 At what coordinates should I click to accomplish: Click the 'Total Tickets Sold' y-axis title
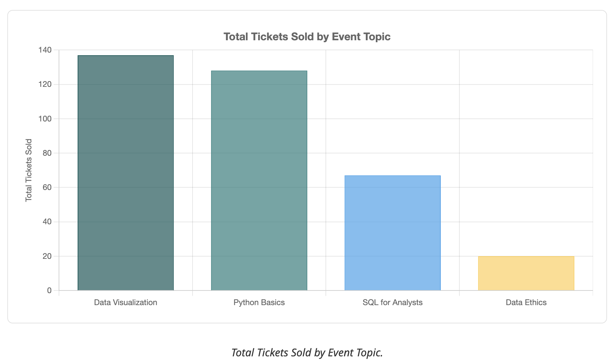[x=29, y=170]
